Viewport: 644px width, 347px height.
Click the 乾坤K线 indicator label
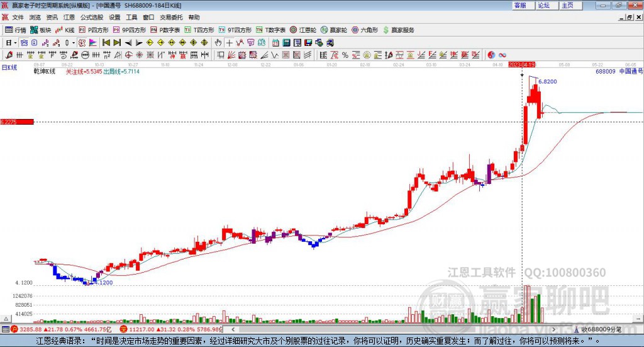(45, 72)
